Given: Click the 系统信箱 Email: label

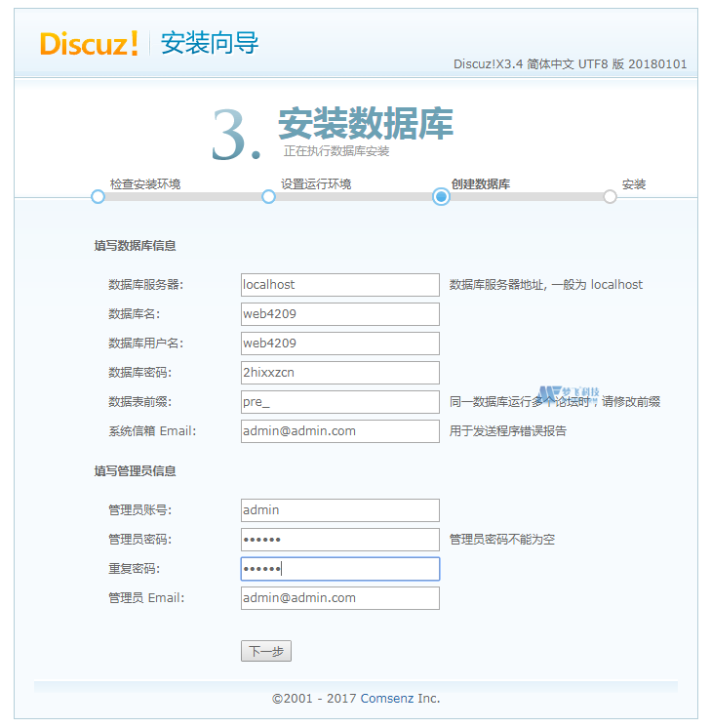Looking at the screenshot, I should click(x=152, y=431).
